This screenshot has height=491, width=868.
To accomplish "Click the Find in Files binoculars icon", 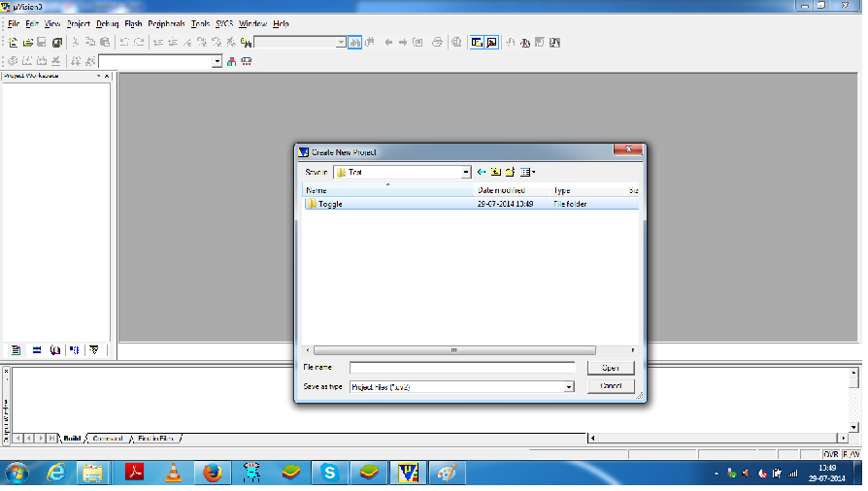I will pos(246,42).
